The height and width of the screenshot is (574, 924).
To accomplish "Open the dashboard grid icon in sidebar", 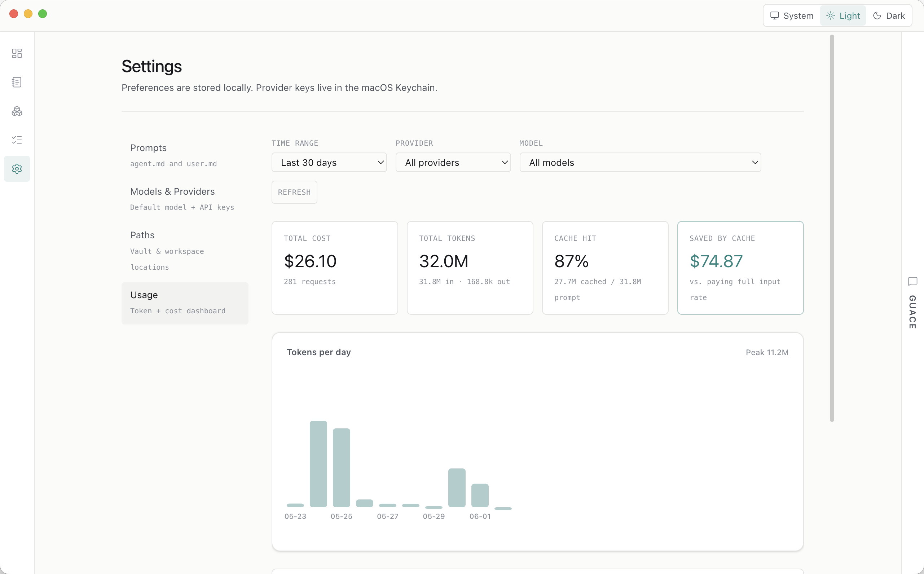I will click(17, 53).
